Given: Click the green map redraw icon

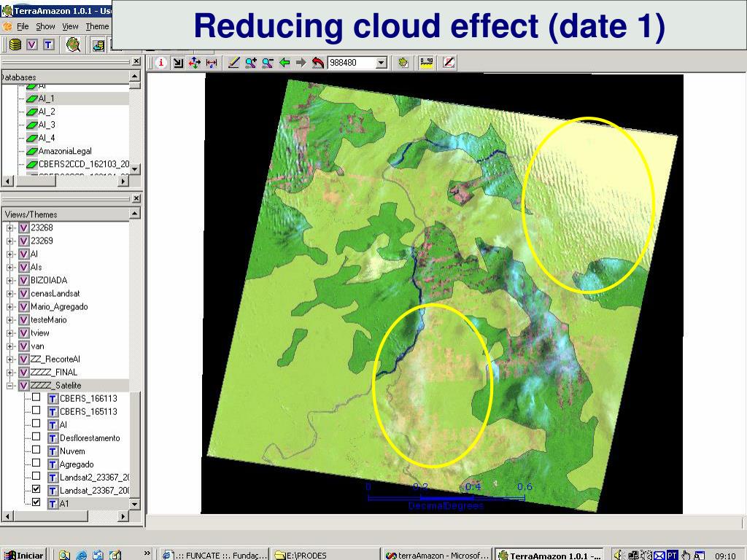Looking at the screenshot, I should [x=403, y=63].
